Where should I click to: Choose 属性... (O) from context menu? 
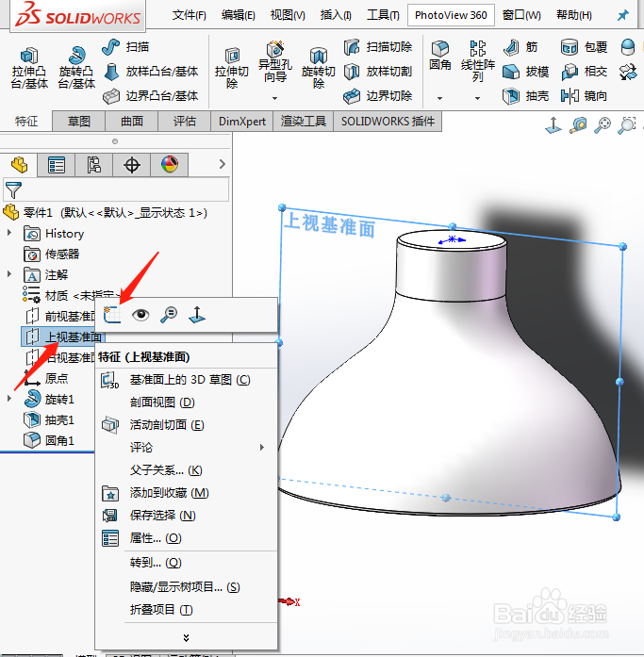click(x=187, y=538)
